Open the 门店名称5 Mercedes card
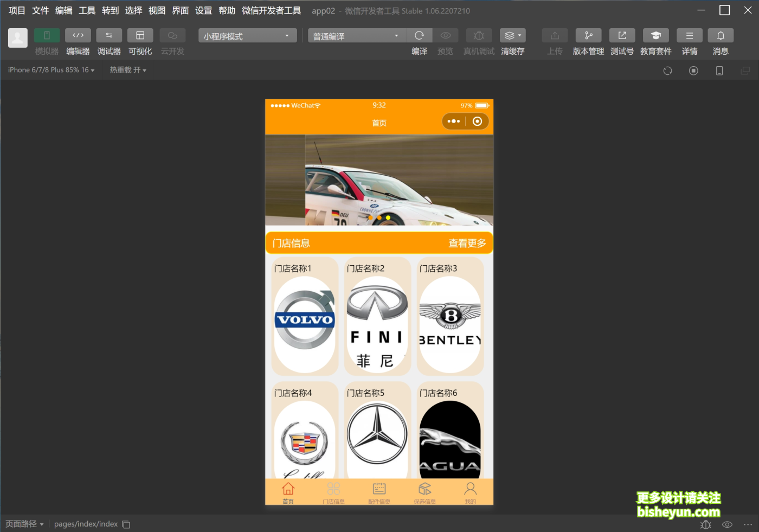Viewport: 759px width, 532px height. [x=377, y=431]
